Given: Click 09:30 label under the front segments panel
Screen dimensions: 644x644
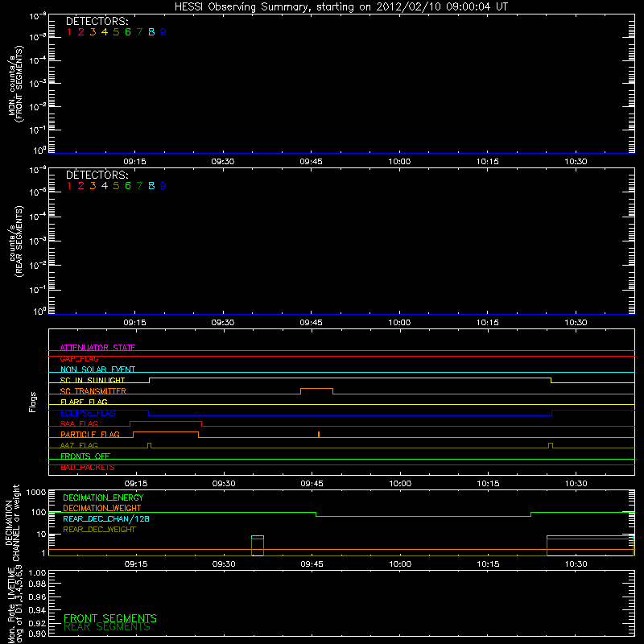Looking at the screenshot, I should point(223,162).
